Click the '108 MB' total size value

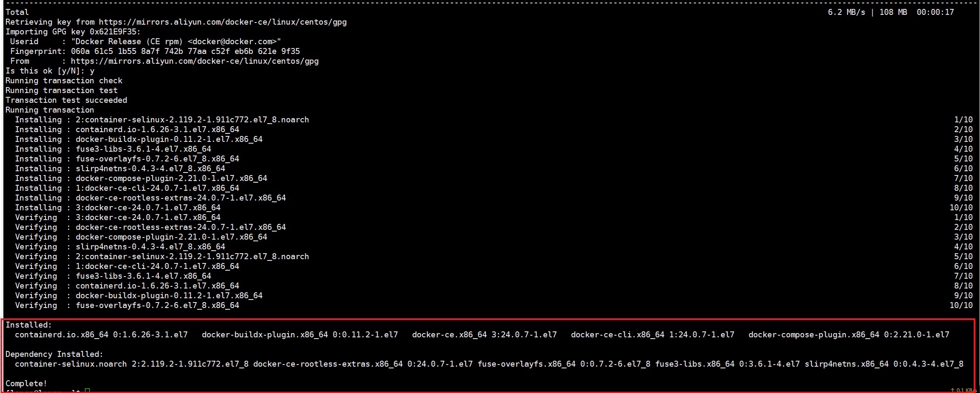point(893,12)
